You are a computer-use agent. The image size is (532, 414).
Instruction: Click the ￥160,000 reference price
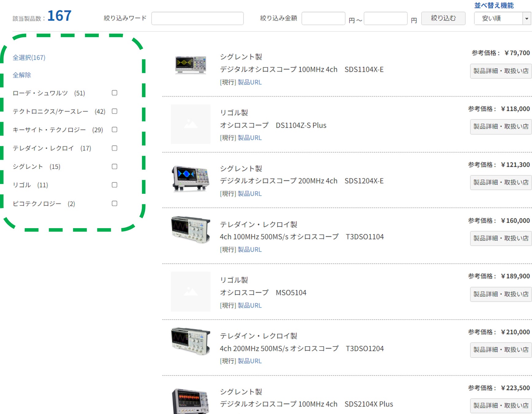click(515, 220)
